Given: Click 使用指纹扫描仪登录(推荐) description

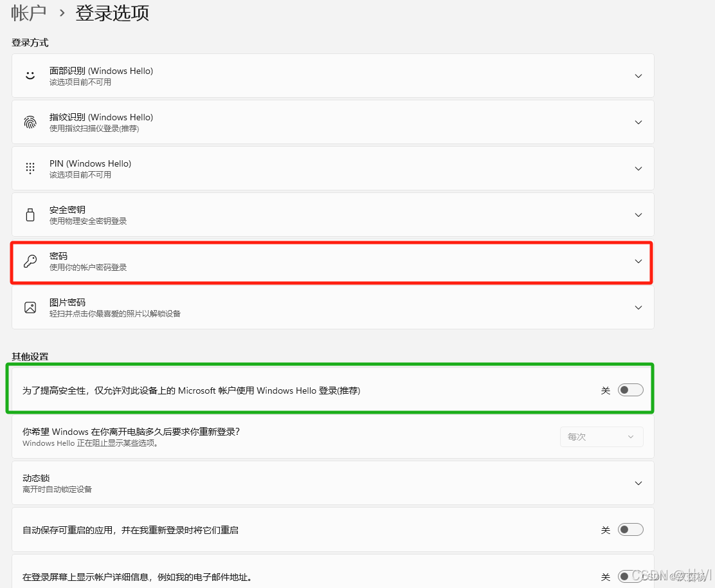Looking at the screenshot, I should coord(95,129).
